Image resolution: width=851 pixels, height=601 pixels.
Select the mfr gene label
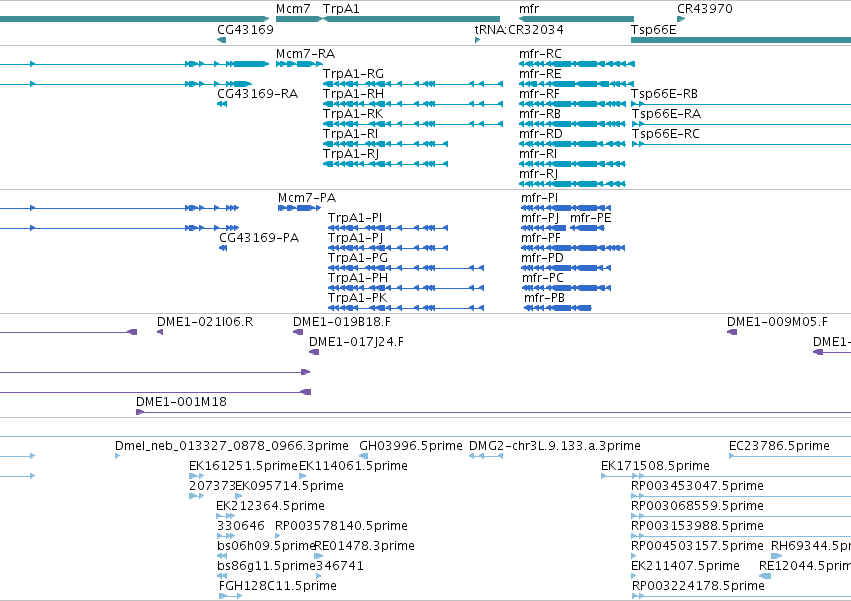pos(529,9)
